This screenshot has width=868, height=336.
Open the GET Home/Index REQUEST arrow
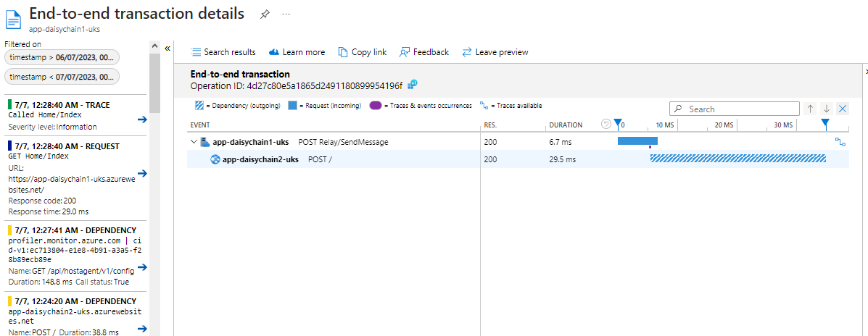(x=141, y=174)
